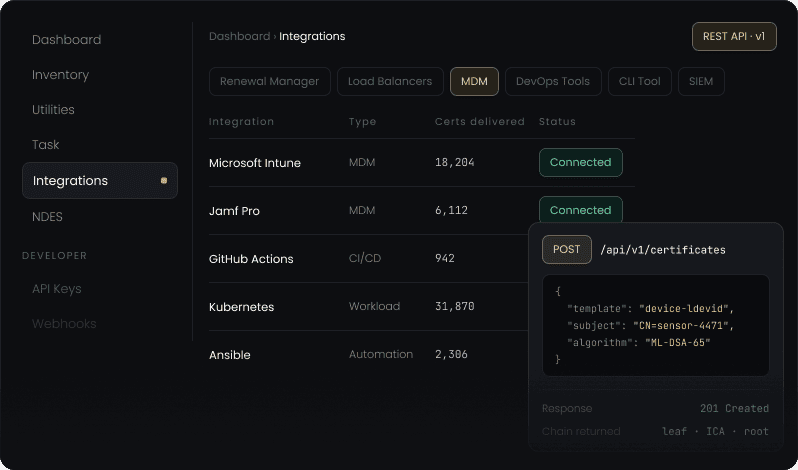
Task: Click the Certs delivered column header
Action: pyautogui.click(x=479, y=122)
